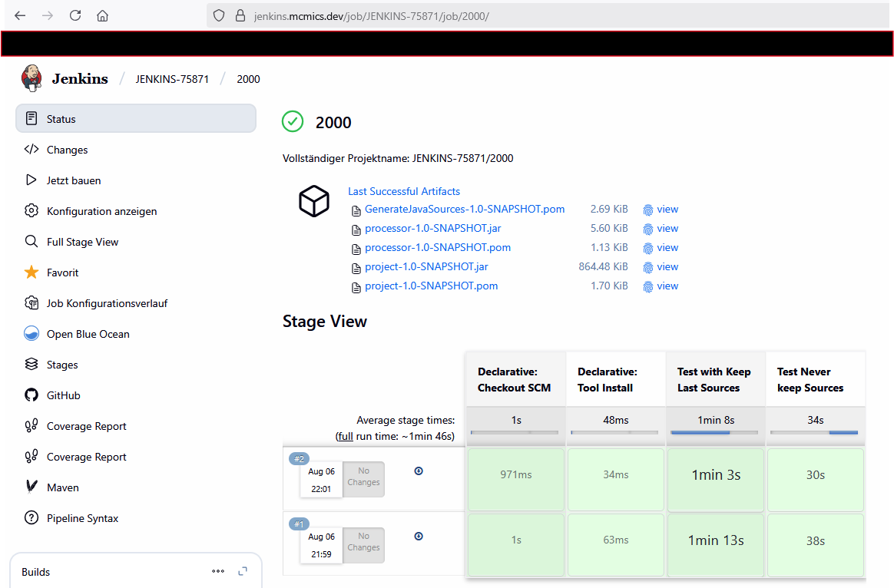Image resolution: width=894 pixels, height=588 pixels.
Task: Click the 63ms Tool Install stage cell
Action: click(x=616, y=545)
